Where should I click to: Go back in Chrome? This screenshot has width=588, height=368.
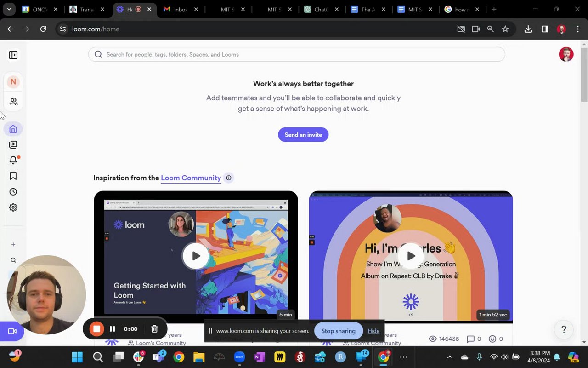10,29
